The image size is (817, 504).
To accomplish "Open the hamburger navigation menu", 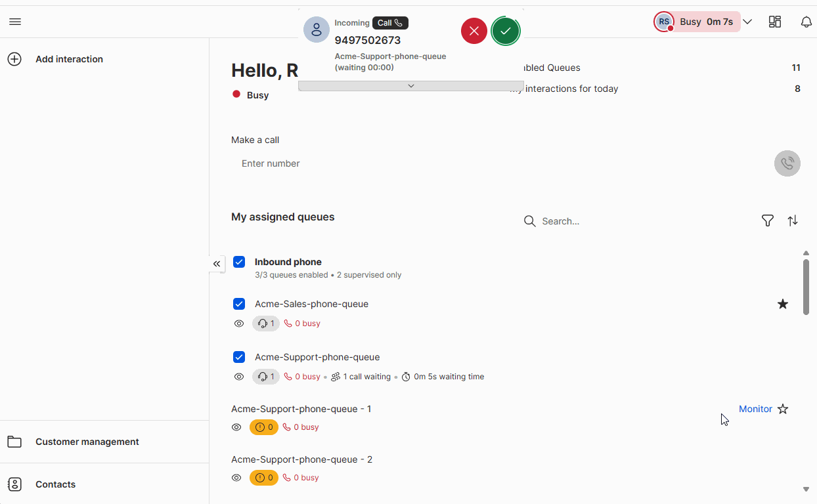I will [x=15, y=22].
